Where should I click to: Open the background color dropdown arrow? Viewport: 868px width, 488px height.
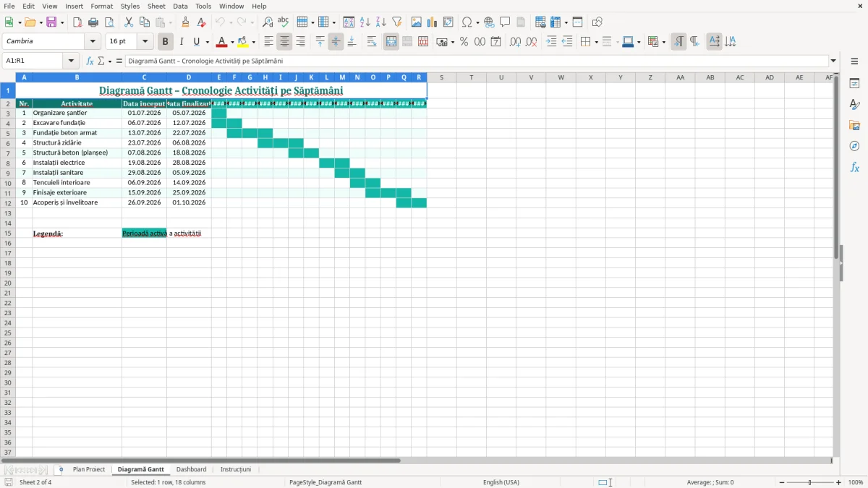(x=253, y=42)
